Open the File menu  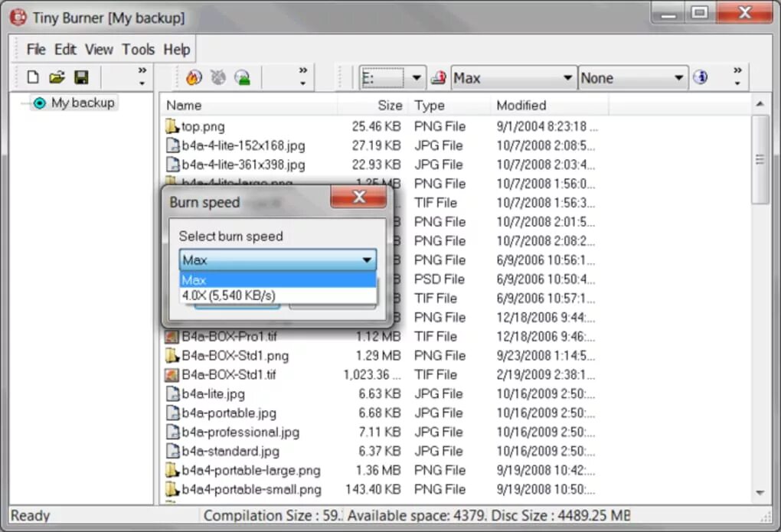tap(36, 49)
